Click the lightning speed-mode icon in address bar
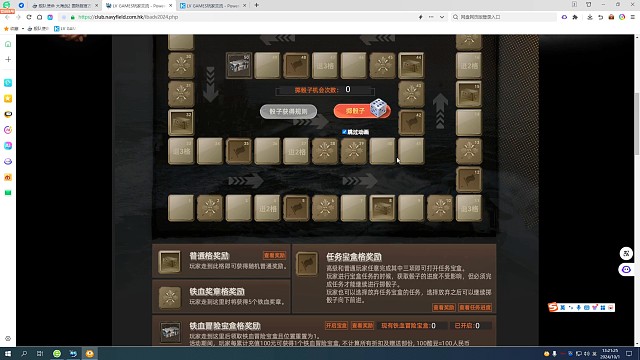This screenshot has width=640, height=360. click(420, 17)
